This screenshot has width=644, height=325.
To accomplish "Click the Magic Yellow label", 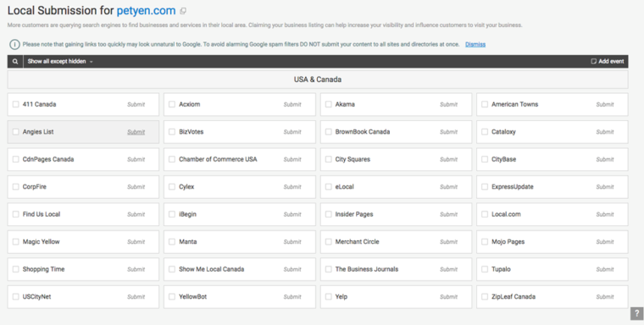I will point(41,242).
